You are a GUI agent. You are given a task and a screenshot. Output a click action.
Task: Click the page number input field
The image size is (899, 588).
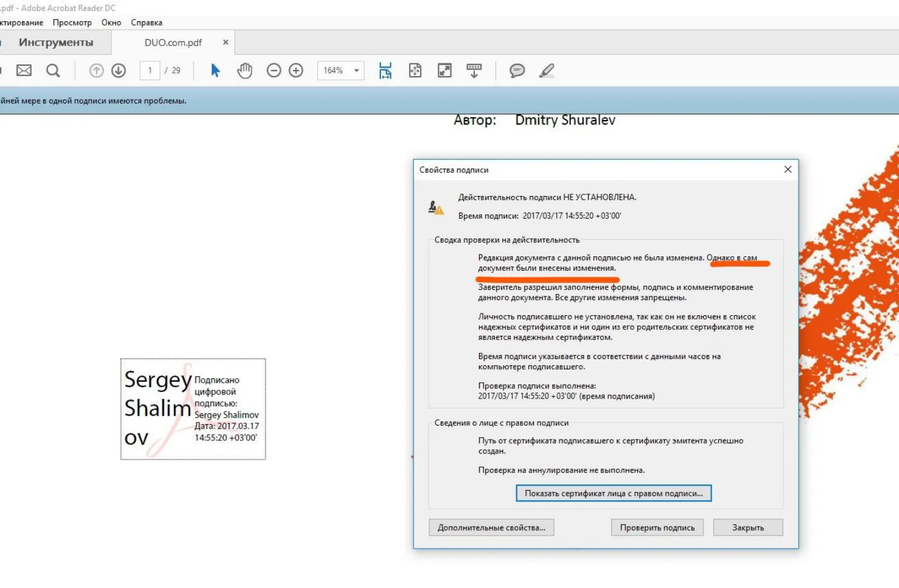(150, 71)
